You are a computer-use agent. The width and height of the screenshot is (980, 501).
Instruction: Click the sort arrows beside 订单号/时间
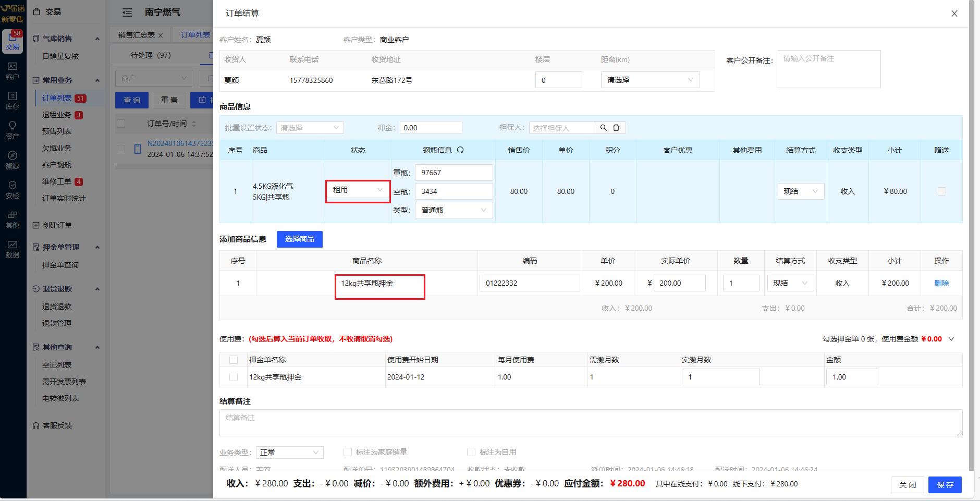(x=194, y=124)
